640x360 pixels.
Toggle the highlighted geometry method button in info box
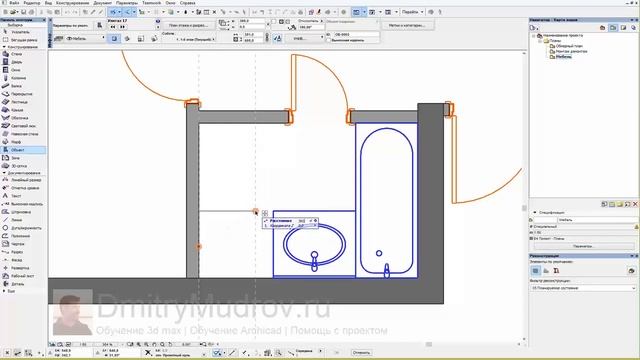tap(114, 39)
